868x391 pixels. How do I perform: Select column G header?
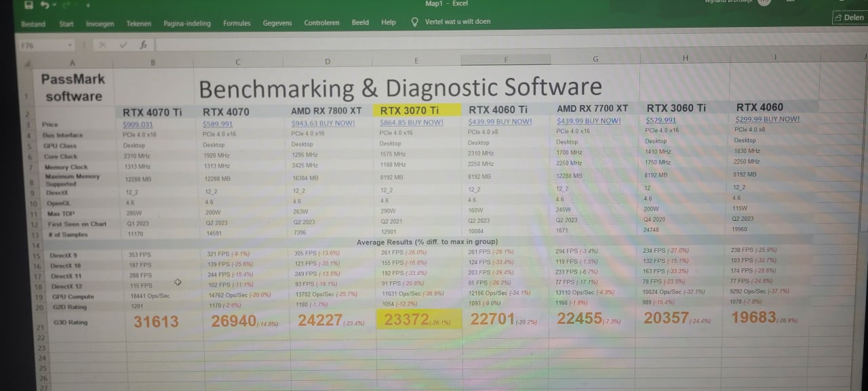click(595, 59)
